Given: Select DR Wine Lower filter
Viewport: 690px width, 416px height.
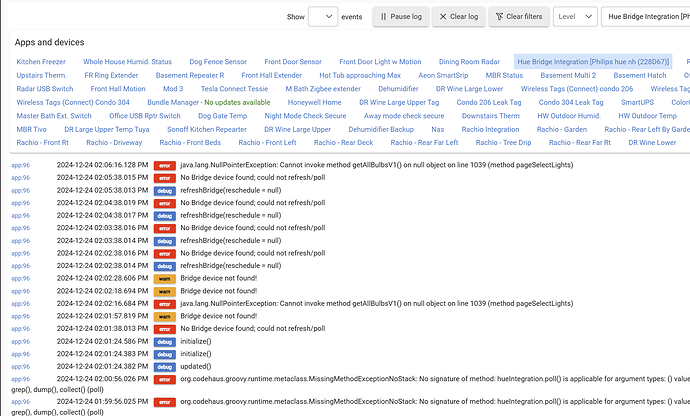Looking at the screenshot, I should [652, 143].
